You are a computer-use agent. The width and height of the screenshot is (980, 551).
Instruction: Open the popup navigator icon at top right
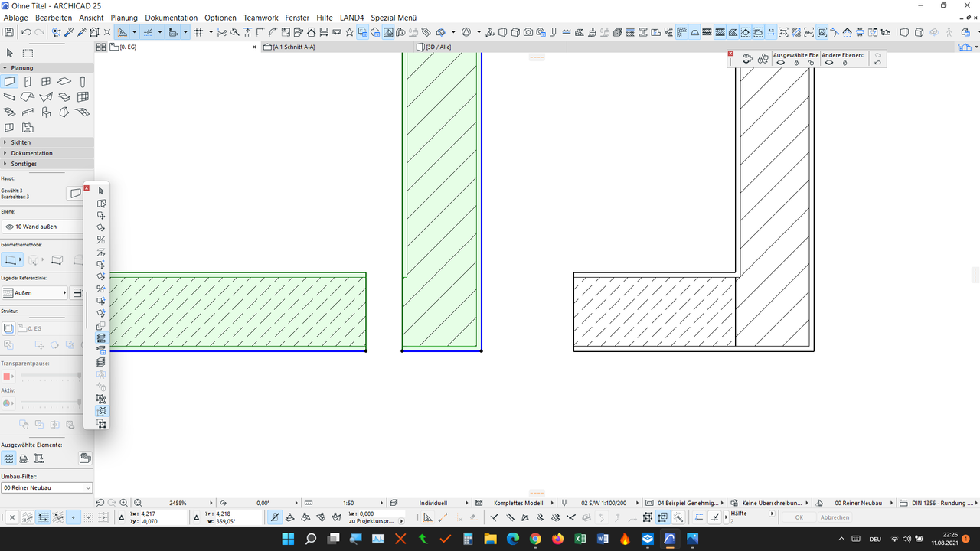[x=965, y=47]
